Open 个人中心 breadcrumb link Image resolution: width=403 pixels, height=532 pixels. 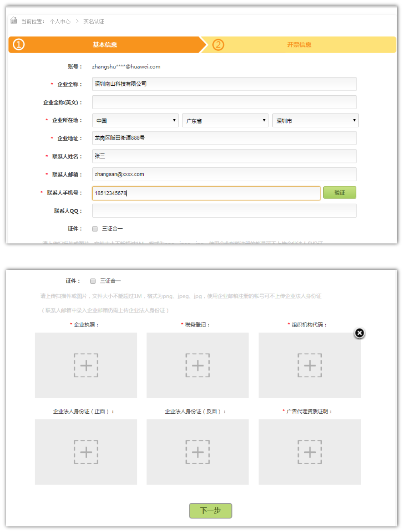click(60, 22)
